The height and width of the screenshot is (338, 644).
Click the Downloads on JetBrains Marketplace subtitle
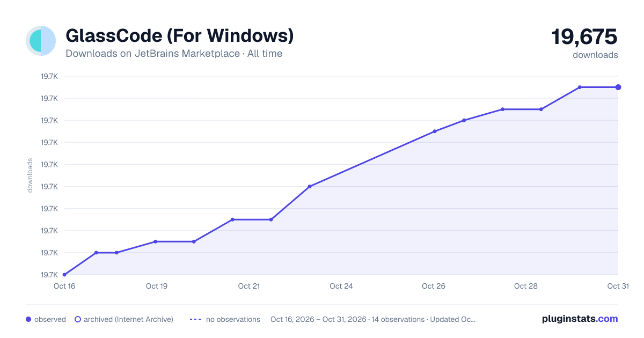point(174,54)
